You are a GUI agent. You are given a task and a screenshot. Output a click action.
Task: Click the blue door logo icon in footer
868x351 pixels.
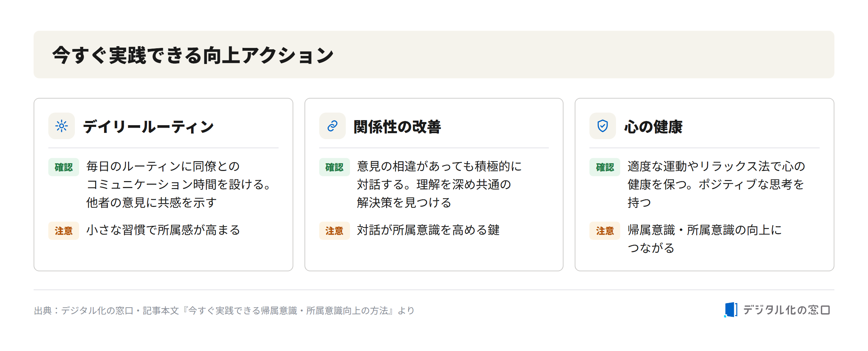click(730, 310)
